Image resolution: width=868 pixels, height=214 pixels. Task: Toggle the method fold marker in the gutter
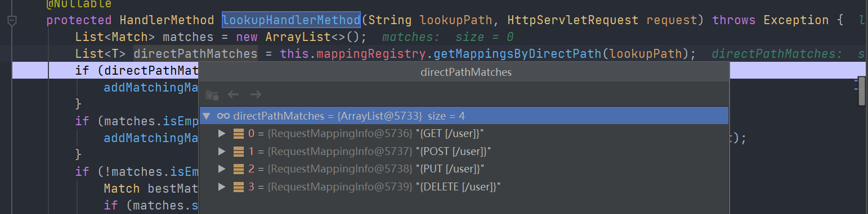pyautogui.click(x=12, y=21)
